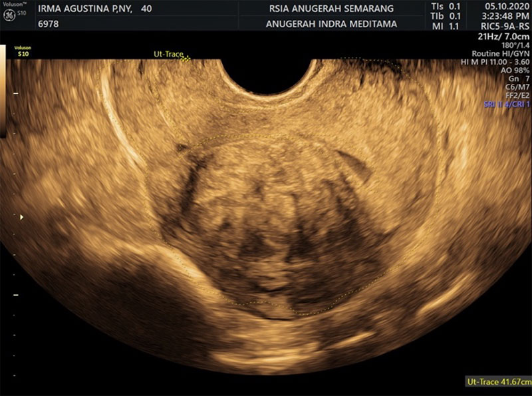Click the patient name IRMA AGUSTINA P,NY
532x396 pixels.
tap(85, 9)
